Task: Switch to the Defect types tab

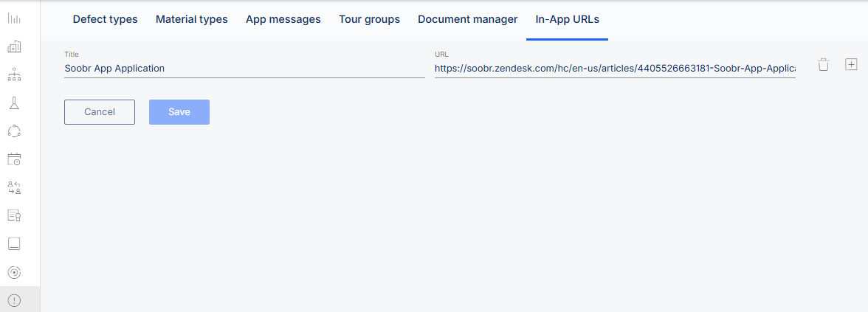Action: [105, 19]
